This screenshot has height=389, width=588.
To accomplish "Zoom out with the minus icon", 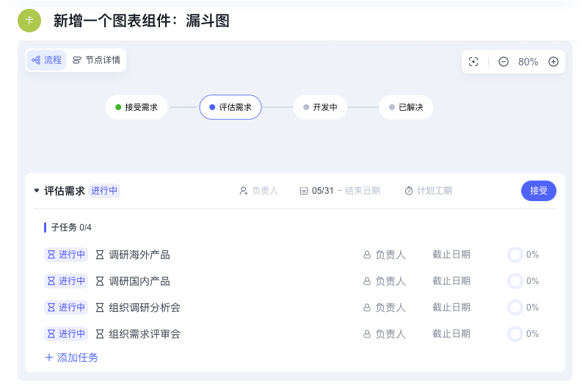I will (504, 62).
